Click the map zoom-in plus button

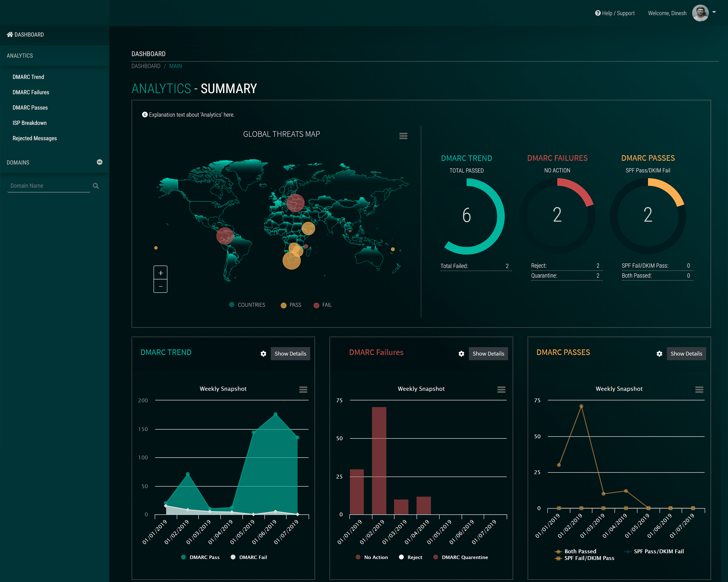point(160,272)
